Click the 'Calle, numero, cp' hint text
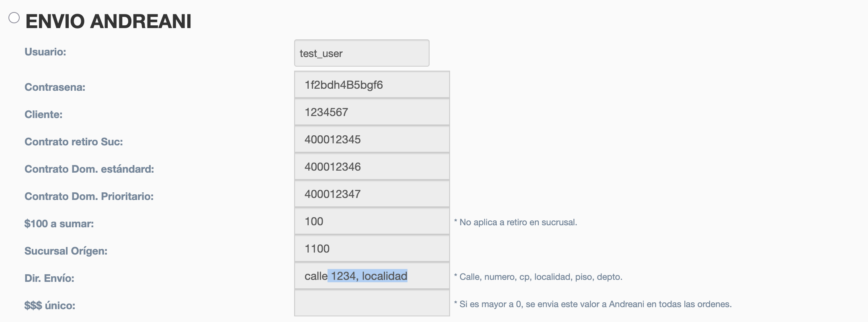This screenshot has width=868, height=322. tap(538, 277)
